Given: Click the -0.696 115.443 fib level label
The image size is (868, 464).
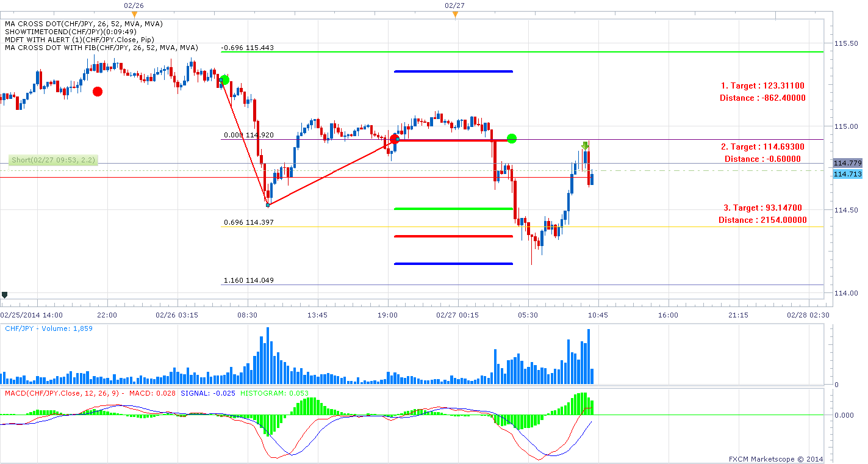Looking at the screenshot, I should point(247,48).
